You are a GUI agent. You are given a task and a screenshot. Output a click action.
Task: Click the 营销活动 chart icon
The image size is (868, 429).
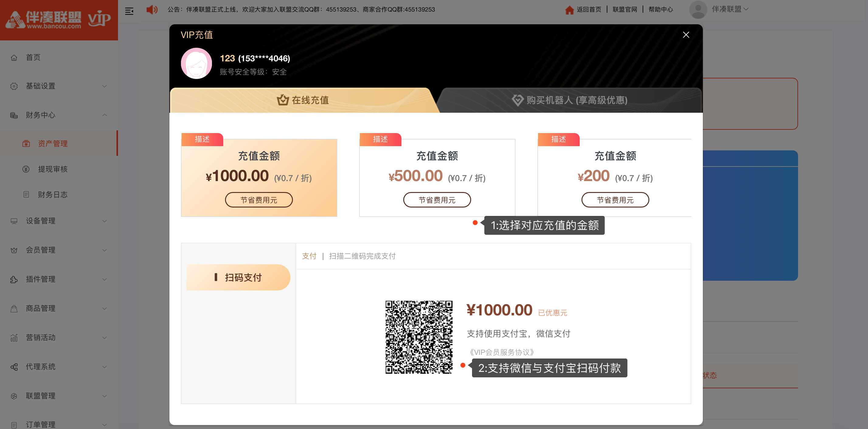(x=14, y=338)
